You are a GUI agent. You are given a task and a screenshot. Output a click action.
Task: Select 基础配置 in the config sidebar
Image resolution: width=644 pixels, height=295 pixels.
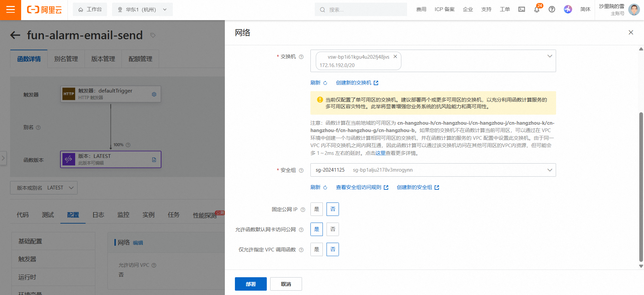53,241
